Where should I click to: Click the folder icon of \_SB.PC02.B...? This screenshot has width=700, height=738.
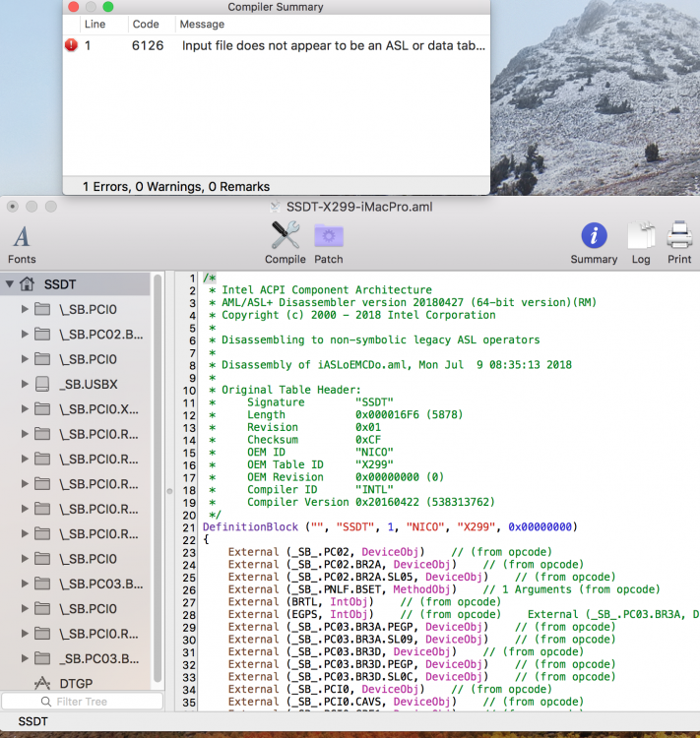(x=42, y=335)
